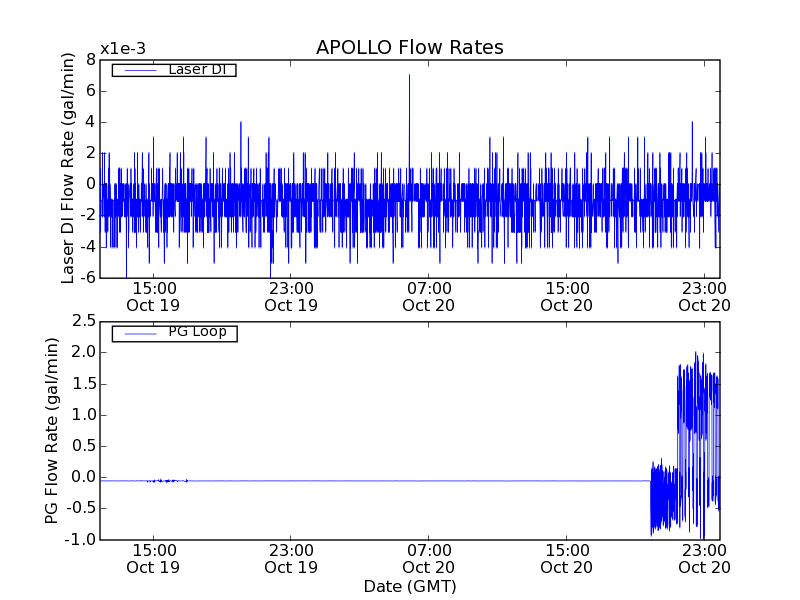Select "23:00 Oct 20" tick below the bottom plot
Viewport: 800px width, 600px height.
coord(704,558)
